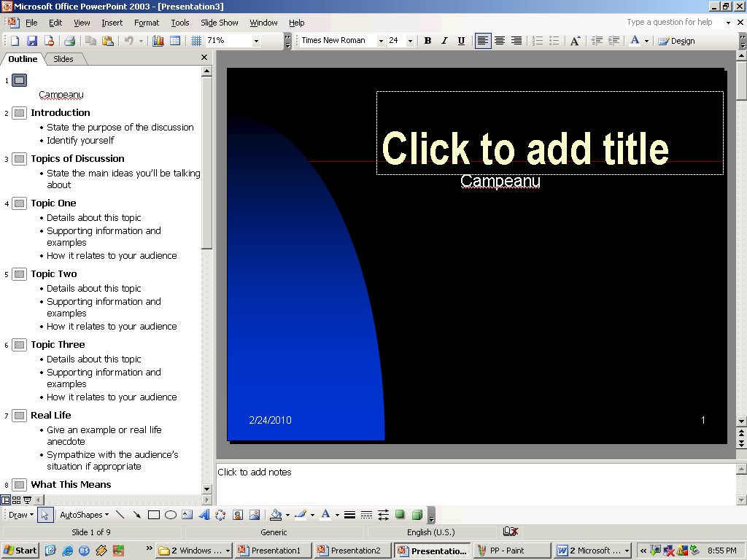Viewport: 747px width, 560px height.
Task: Toggle Italic formatting
Action: (x=444, y=41)
